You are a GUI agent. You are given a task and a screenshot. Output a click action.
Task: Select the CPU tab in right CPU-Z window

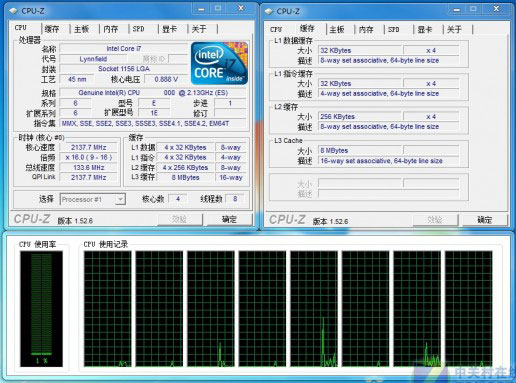(x=276, y=30)
